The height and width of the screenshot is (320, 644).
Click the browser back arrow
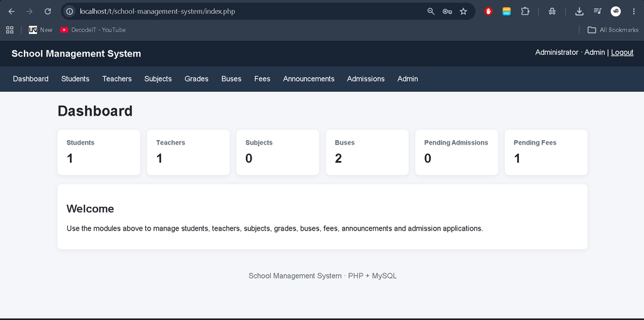pos(11,11)
